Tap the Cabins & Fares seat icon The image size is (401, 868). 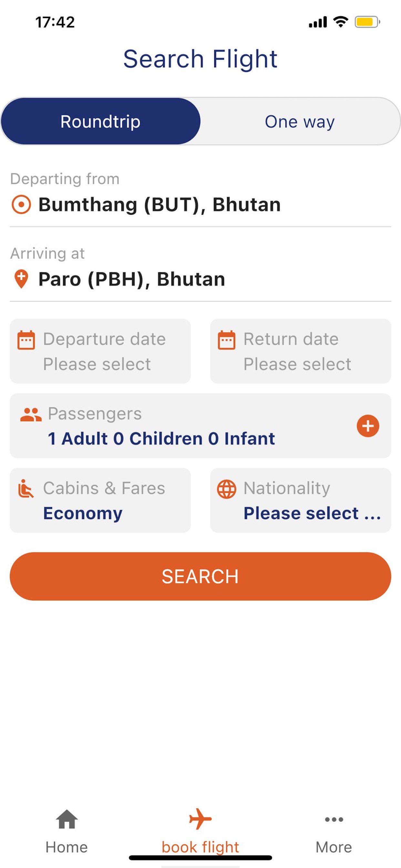click(x=26, y=489)
